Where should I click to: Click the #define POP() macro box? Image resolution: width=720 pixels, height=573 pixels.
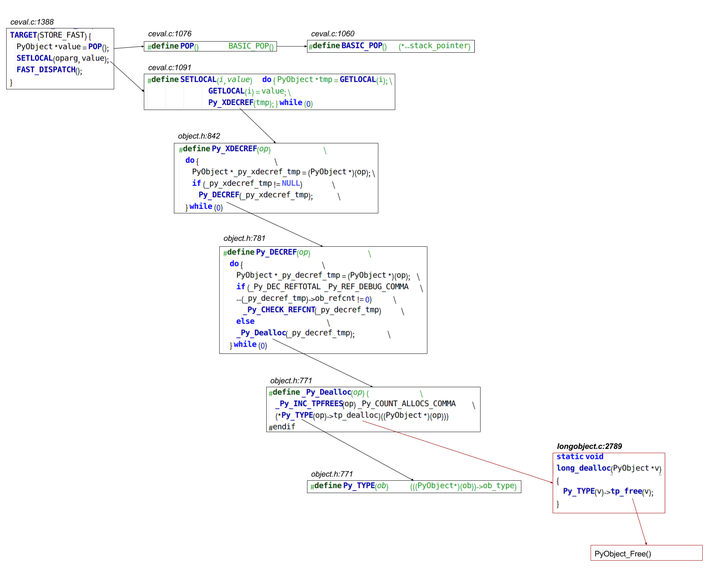[x=210, y=46]
